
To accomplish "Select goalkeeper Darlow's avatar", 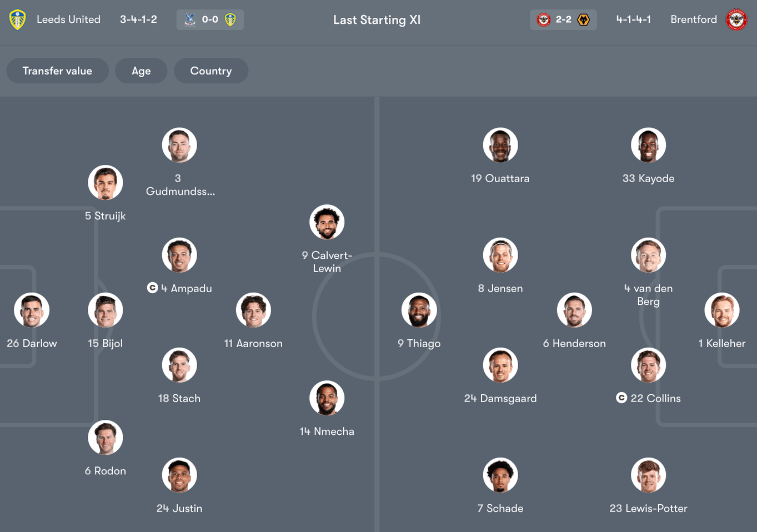I will [32, 310].
